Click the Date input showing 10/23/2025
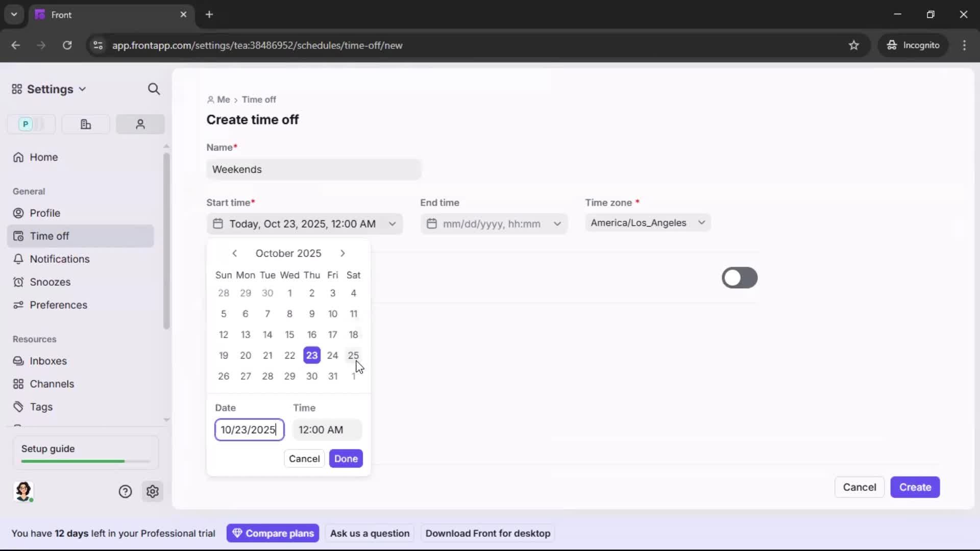This screenshot has height=551, width=980. click(249, 430)
